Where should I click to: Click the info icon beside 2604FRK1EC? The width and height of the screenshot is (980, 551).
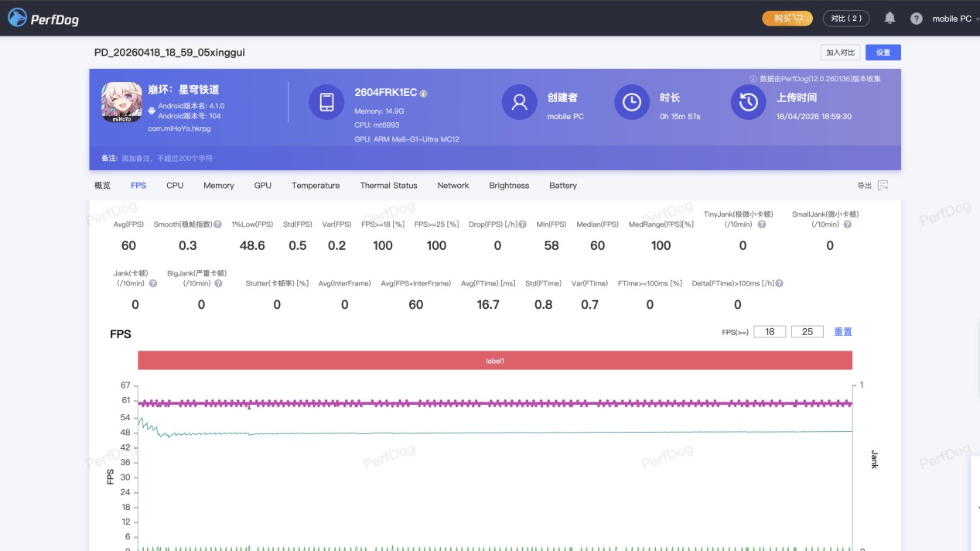pyautogui.click(x=424, y=94)
